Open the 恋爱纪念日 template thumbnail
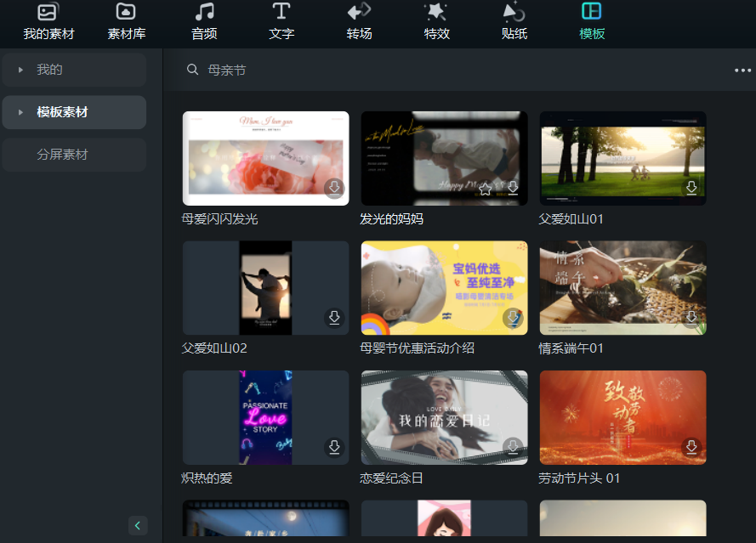 tap(444, 417)
